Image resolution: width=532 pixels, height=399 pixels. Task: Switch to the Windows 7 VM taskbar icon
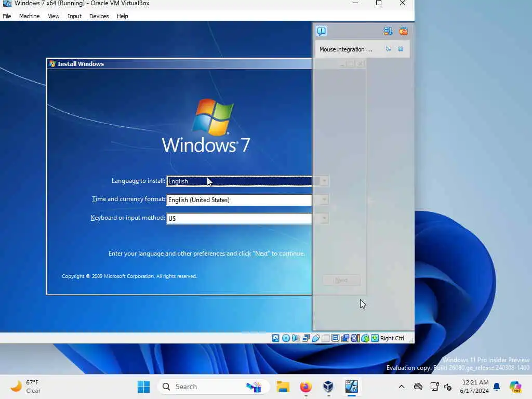pyautogui.click(x=352, y=387)
